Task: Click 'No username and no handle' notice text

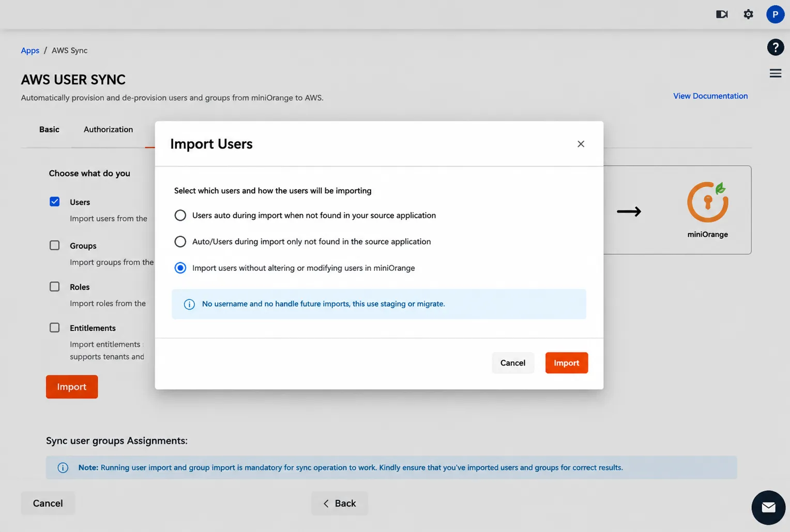Action: point(323,304)
